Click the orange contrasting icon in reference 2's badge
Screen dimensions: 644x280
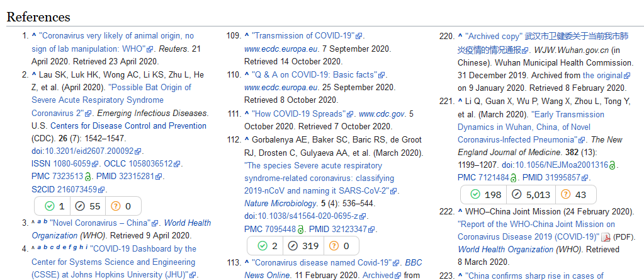116,206
